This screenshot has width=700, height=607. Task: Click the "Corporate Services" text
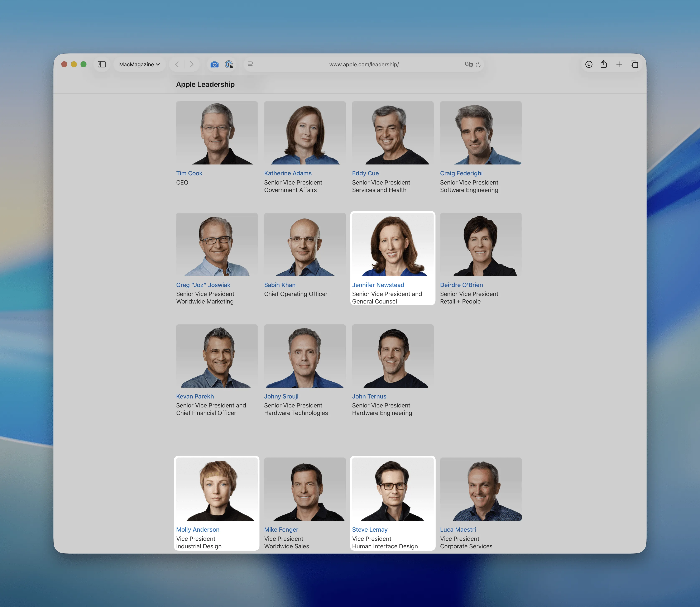click(x=466, y=546)
